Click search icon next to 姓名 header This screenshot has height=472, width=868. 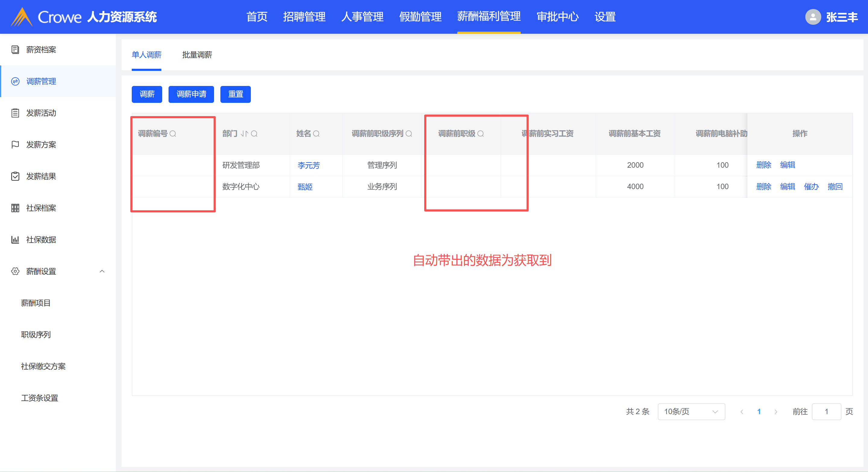click(316, 134)
